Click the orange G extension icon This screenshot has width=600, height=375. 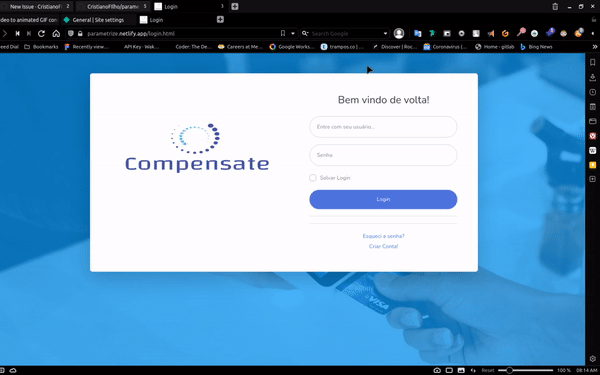(x=505, y=34)
